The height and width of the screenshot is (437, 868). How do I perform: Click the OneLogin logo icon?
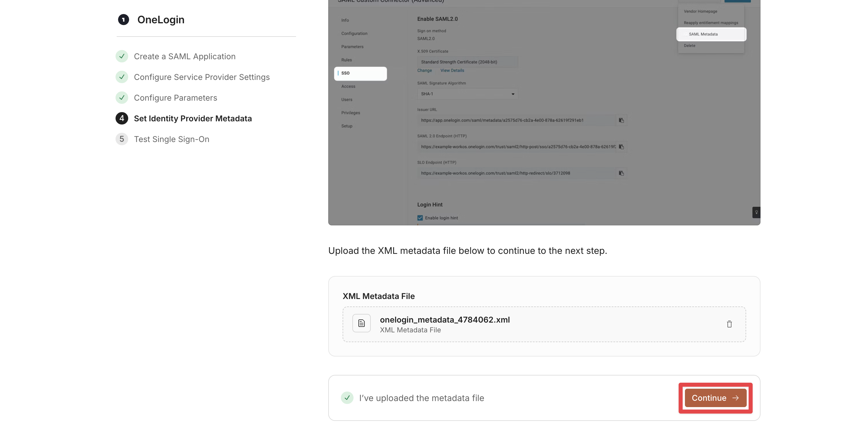(123, 20)
